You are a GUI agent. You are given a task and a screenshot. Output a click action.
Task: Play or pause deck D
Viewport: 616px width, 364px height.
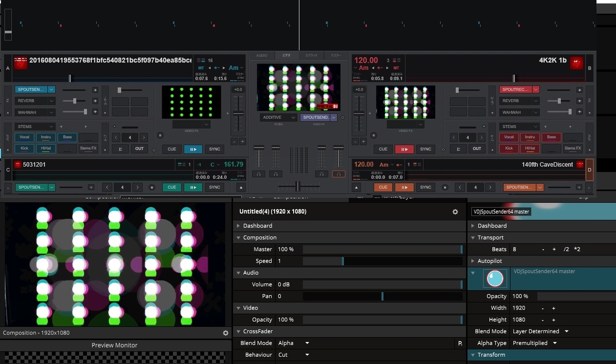pyautogui.click(x=404, y=187)
